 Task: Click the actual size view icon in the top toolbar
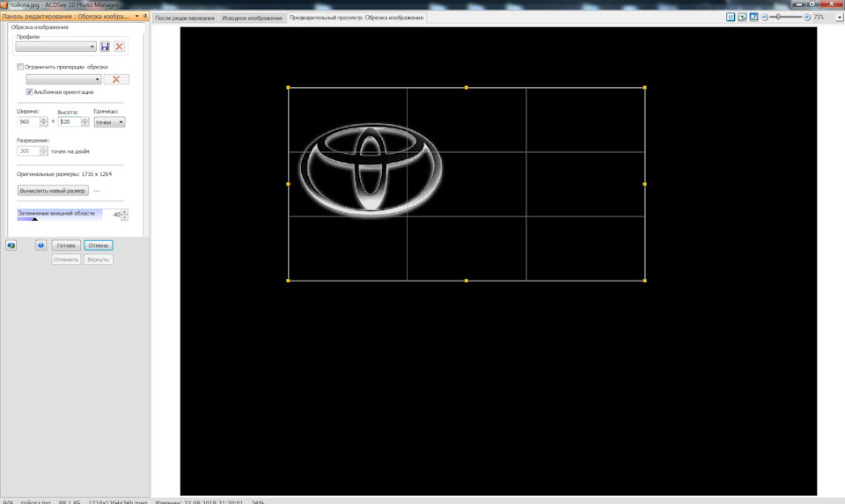point(731,18)
